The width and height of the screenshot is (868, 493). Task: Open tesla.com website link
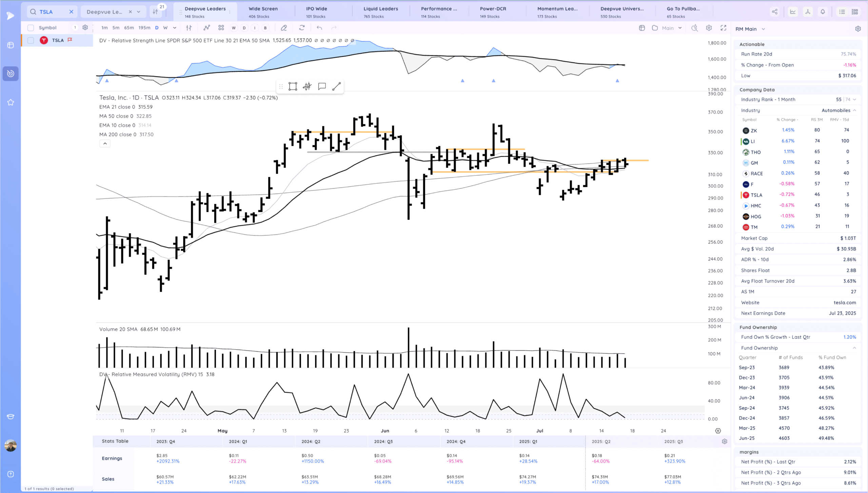point(845,302)
